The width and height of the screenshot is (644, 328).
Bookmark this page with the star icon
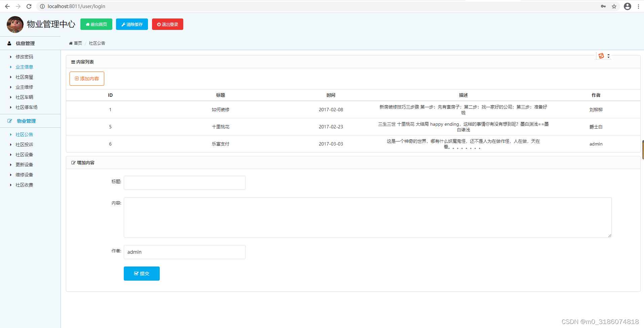pos(614,6)
